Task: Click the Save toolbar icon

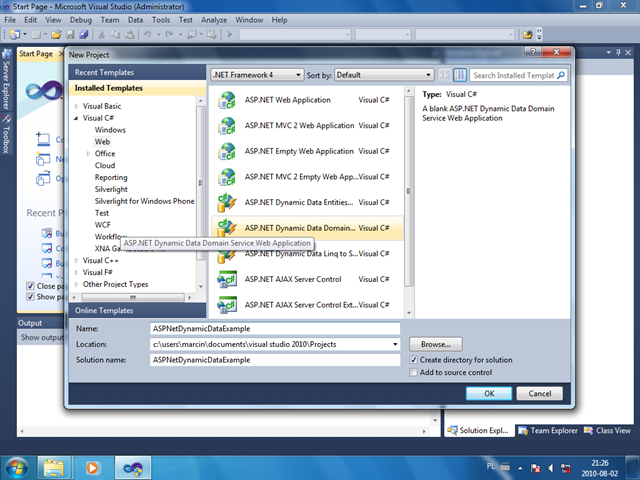Action: click(70, 35)
